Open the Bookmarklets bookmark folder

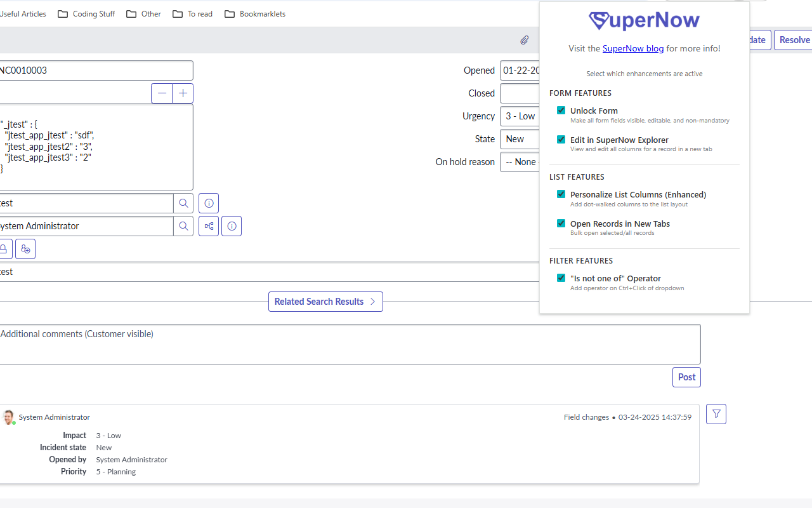coord(255,14)
